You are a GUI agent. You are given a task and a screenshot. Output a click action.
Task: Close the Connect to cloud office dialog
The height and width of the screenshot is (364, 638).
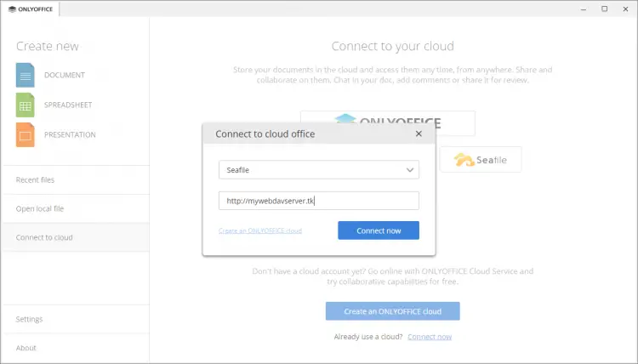click(x=419, y=134)
